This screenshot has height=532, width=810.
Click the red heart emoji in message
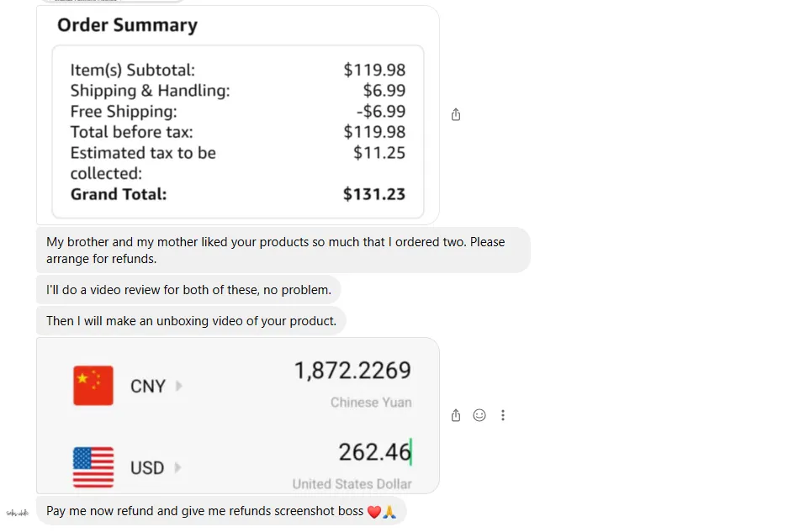[x=374, y=512]
